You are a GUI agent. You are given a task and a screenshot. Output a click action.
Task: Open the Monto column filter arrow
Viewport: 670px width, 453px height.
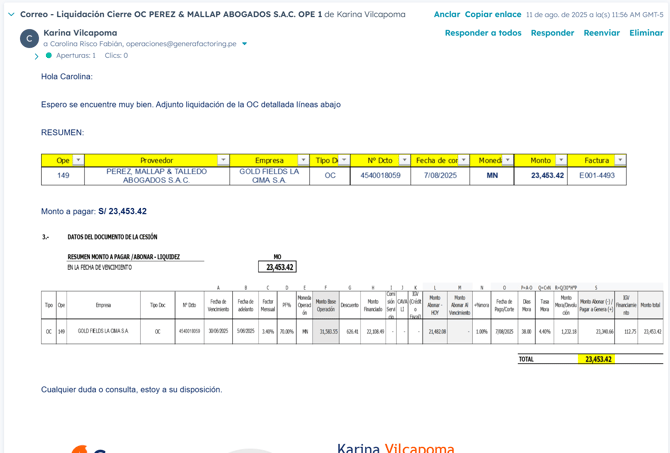click(561, 160)
